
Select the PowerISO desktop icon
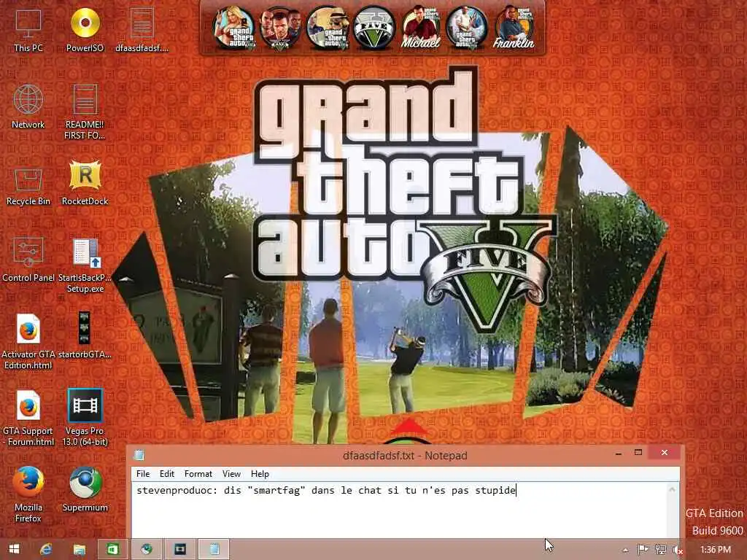85,31
